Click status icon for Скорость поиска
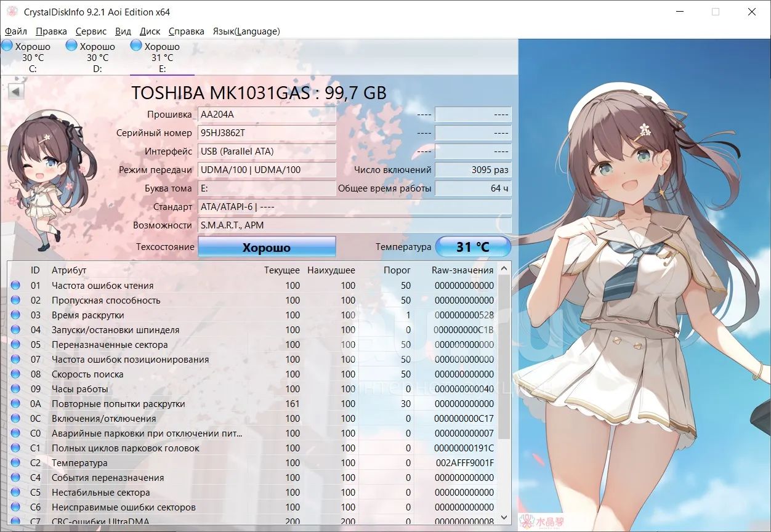This screenshot has width=771, height=532. pyautogui.click(x=15, y=374)
